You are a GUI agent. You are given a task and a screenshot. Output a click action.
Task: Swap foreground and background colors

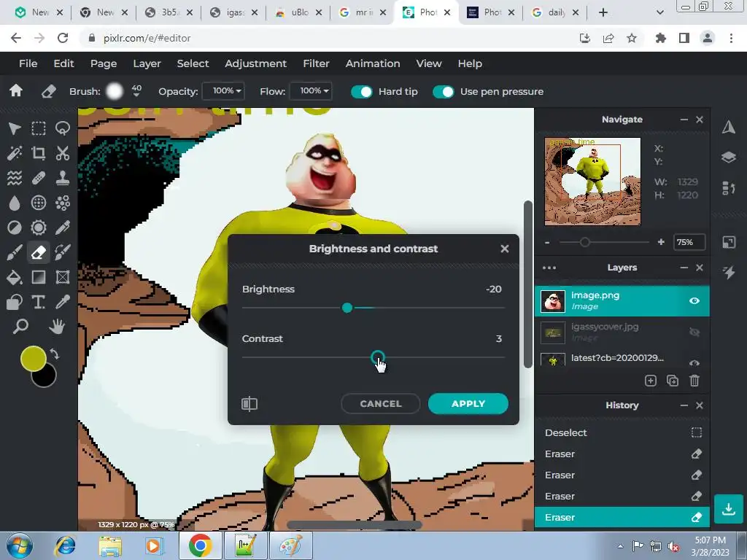[55, 354]
